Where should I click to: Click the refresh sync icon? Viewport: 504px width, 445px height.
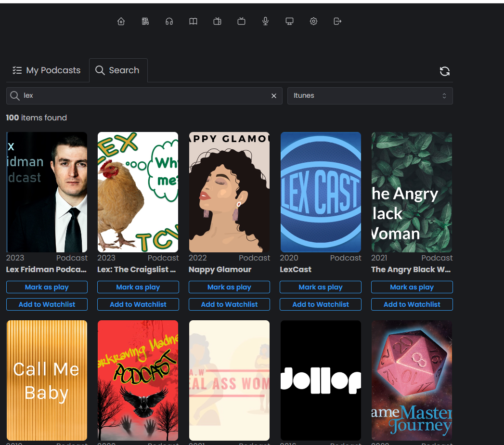tap(445, 71)
